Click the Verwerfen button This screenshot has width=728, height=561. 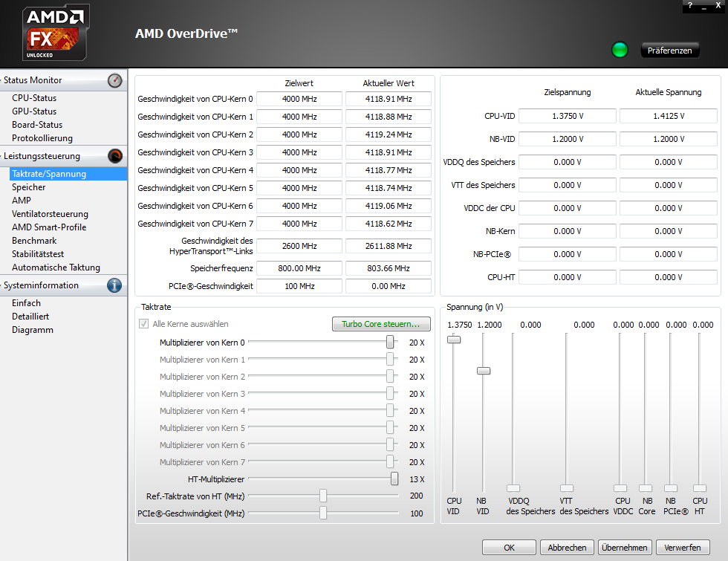pos(683,548)
